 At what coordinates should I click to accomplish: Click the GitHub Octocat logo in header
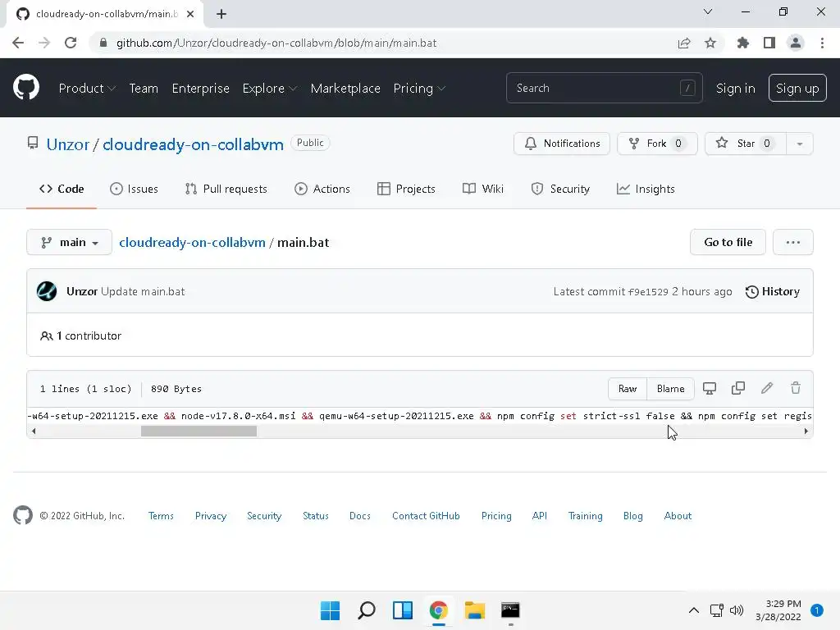point(26,88)
